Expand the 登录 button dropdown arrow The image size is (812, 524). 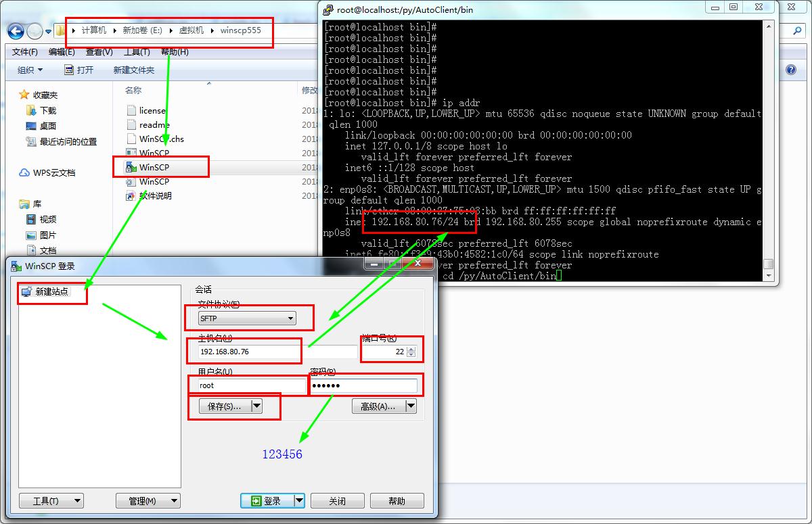click(x=299, y=501)
